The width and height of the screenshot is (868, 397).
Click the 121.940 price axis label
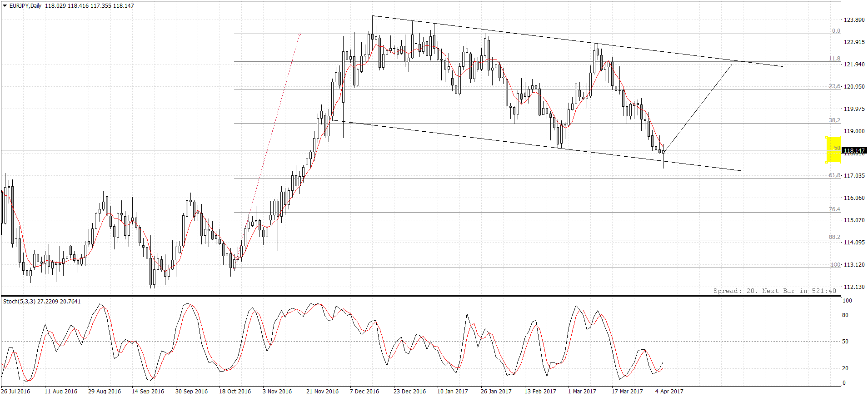pyautogui.click(x=854, y=65)
